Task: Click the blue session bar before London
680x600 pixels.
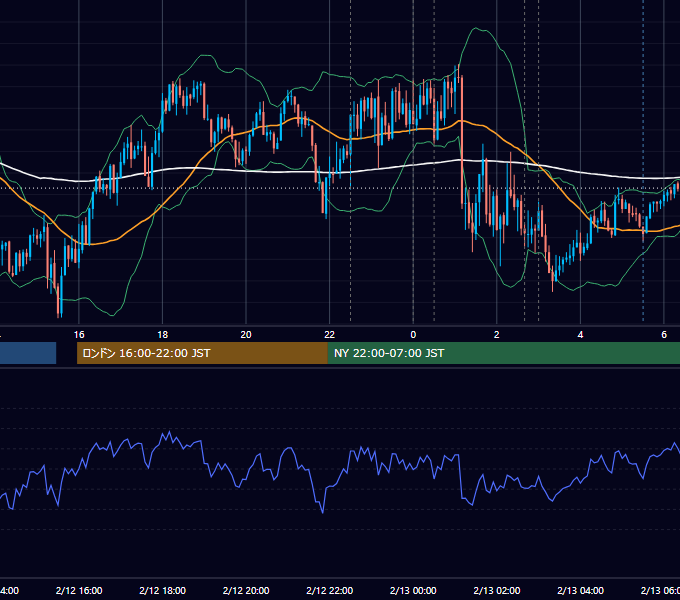Action: (x=28, y=353)
